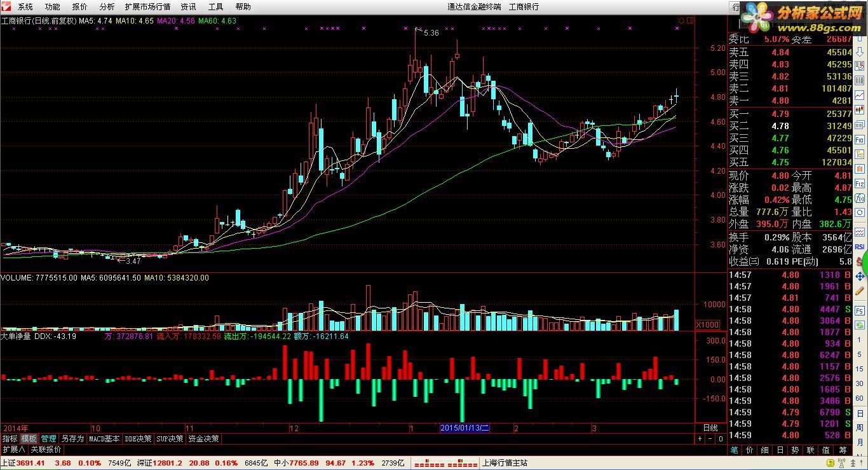The height and width of the screenshot is (470, 868).
Task: Click the down arrow sidebar icon
Action: (860, 52)
